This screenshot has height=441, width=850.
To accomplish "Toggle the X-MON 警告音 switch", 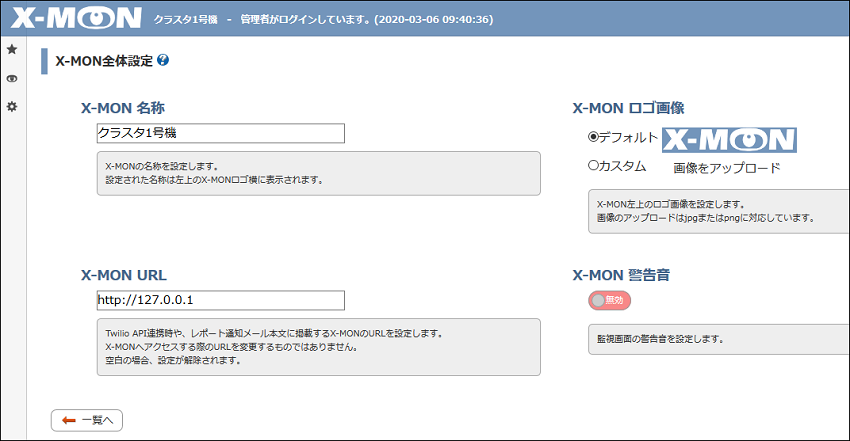I will click(x=609, y=300).
